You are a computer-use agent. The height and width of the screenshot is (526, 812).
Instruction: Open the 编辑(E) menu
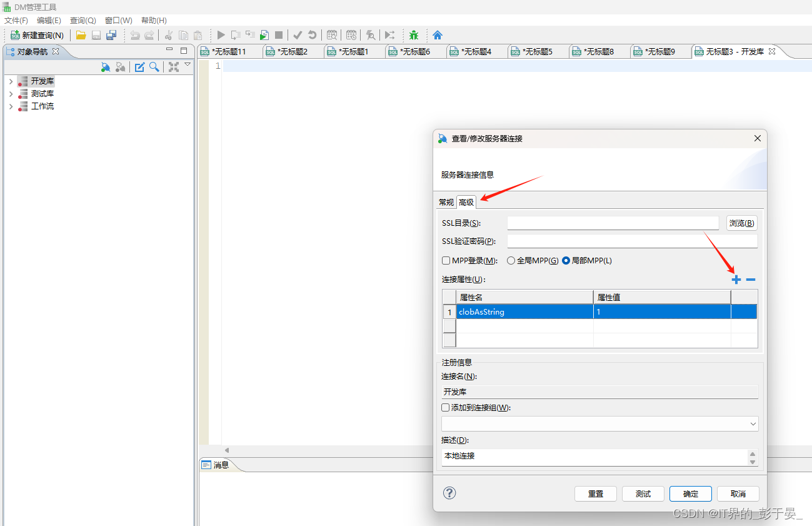(49, 21)
